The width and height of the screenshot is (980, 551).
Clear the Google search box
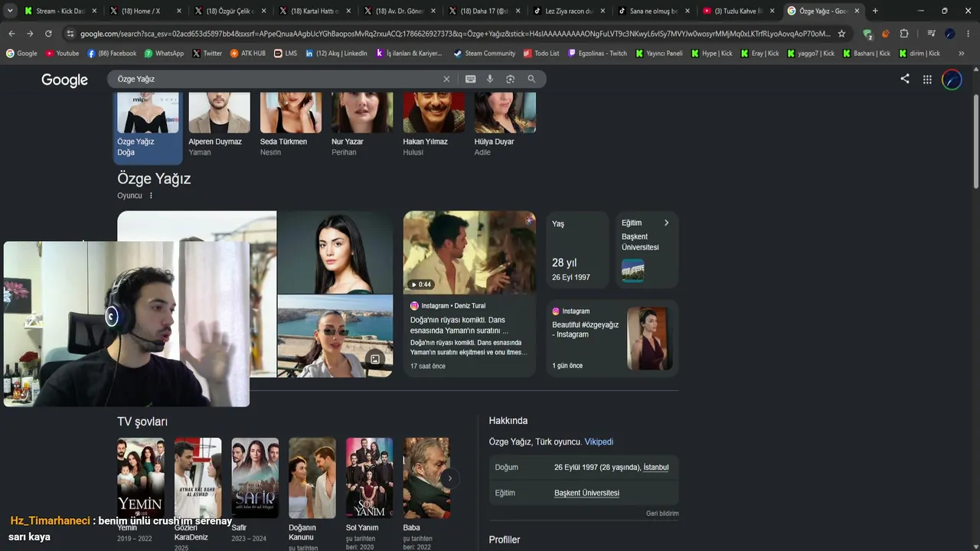446,79
